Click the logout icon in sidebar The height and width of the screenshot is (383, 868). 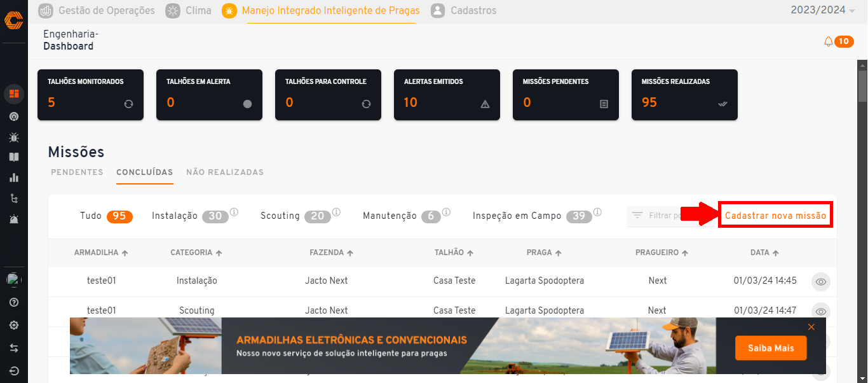pyautogui.click(x=14, y=371)
